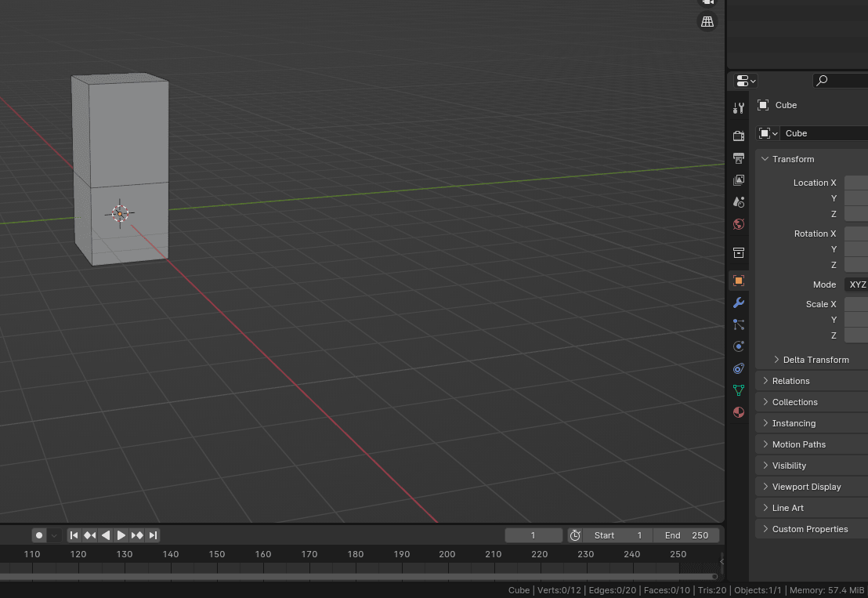Open the Material properties tab
868x598 pixels.
pos(738,412)
